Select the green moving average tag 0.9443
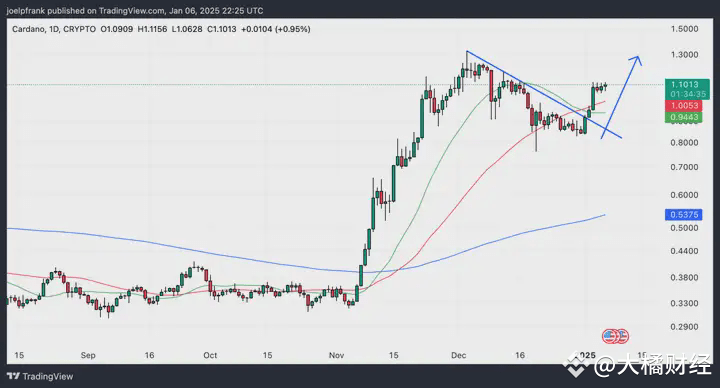The width and height of the screenshot is (720, 388). point(684,117)
